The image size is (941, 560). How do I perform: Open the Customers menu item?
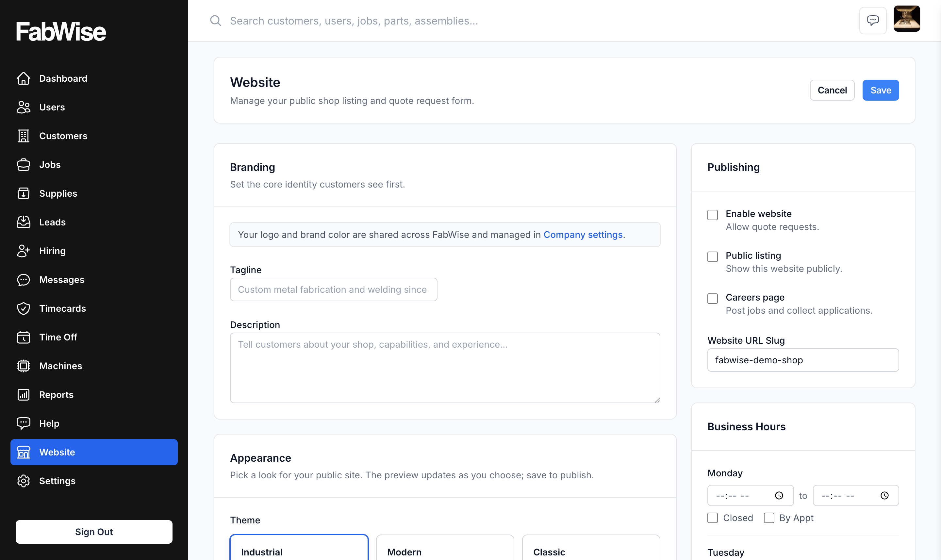(94, 136)
